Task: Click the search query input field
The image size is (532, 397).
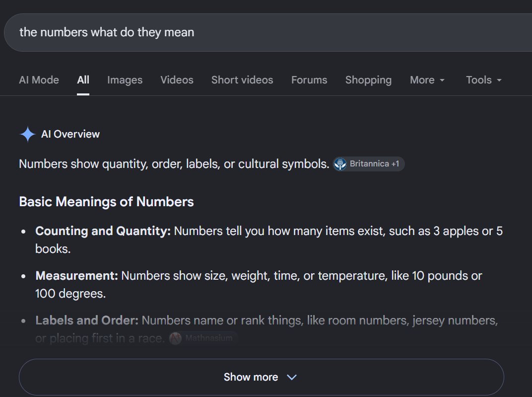Action: 268,33
